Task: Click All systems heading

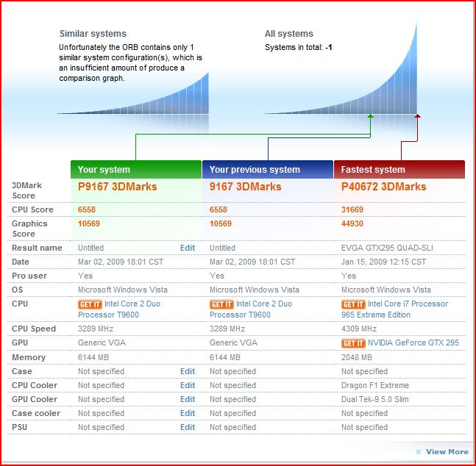Action: click(288, 34)
